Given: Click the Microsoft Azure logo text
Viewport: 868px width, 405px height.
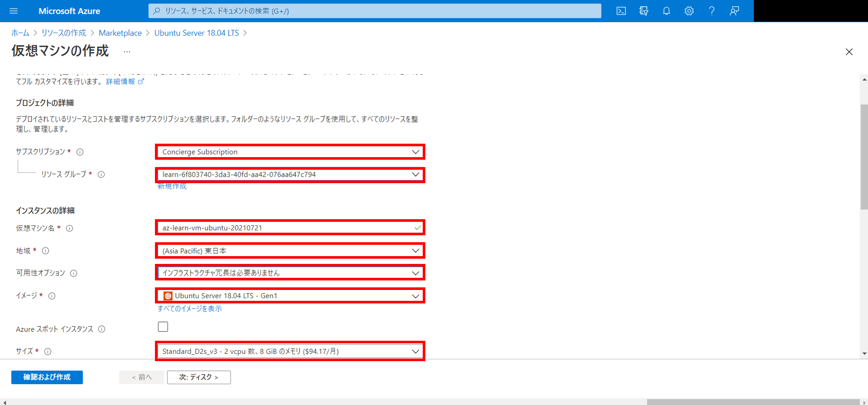Looking at the screenshot, I should 69,11.
